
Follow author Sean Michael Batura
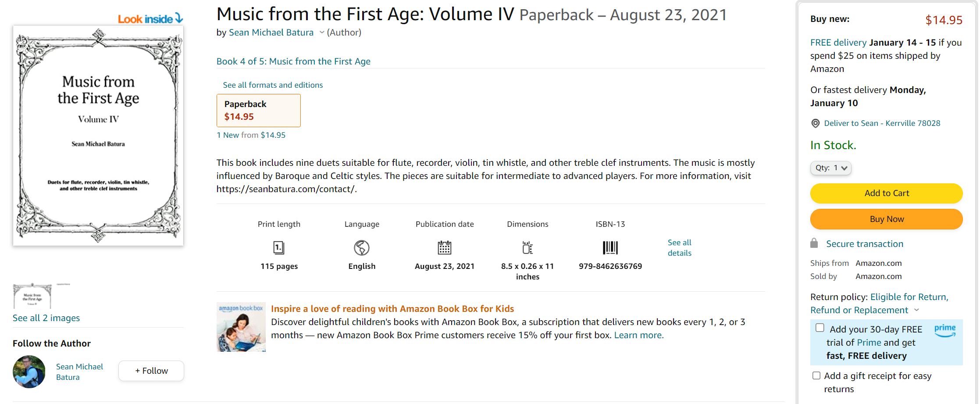coord(151,371)
